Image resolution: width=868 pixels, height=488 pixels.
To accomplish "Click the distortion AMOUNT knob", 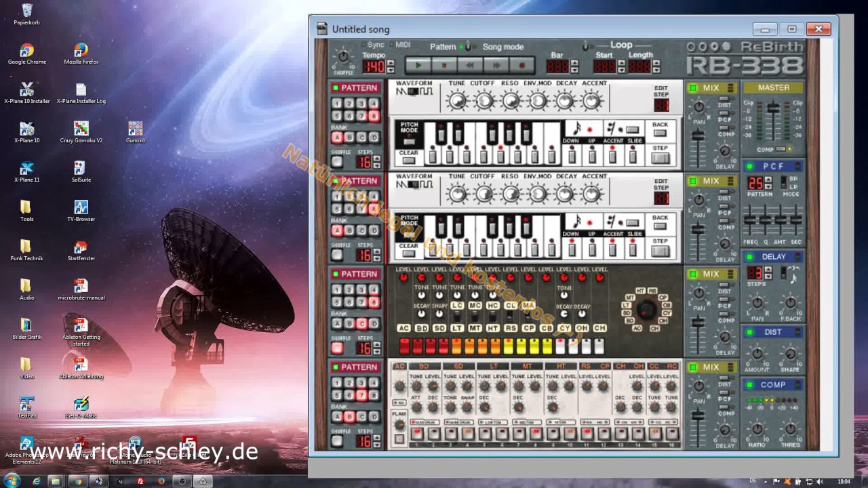I will (x=757, y=354).
